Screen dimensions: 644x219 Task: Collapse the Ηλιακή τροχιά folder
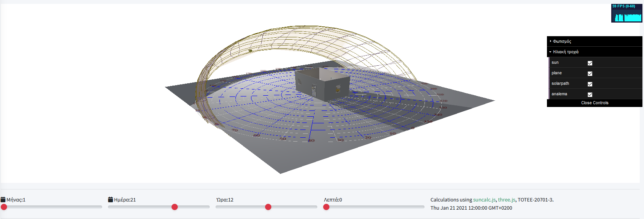tap(565, 52)
